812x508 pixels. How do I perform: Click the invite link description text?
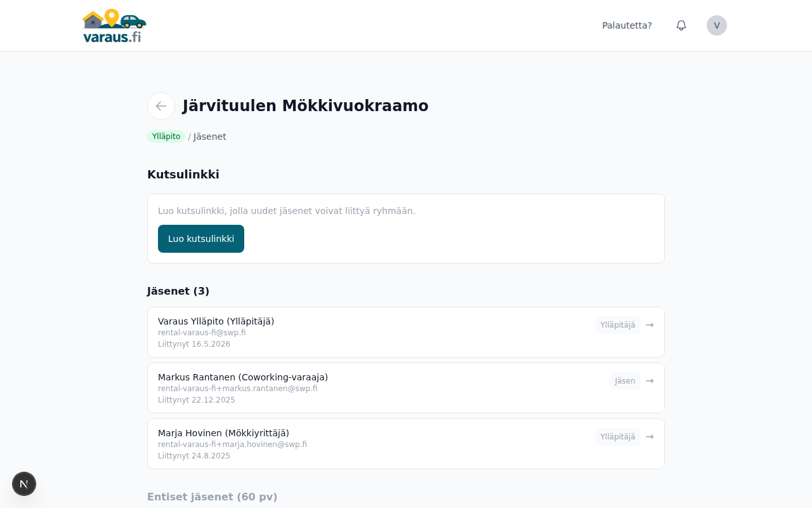(287, 211)
